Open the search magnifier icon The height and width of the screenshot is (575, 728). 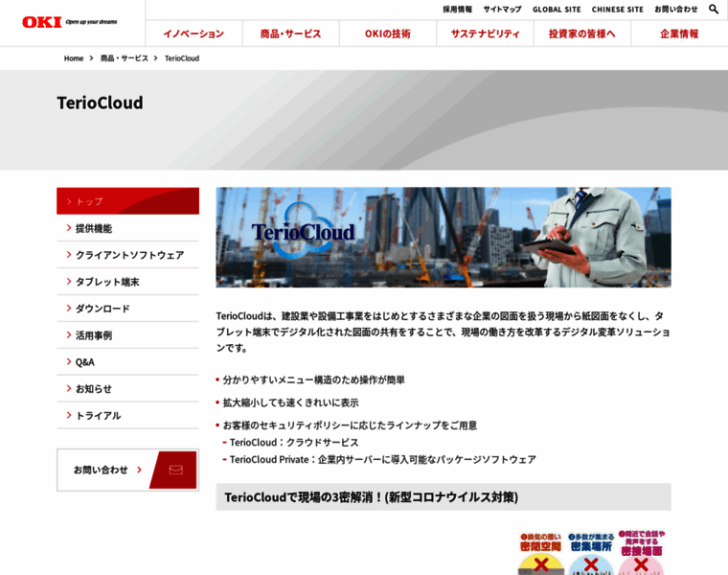pyautogui.click(x=714, y=9)
